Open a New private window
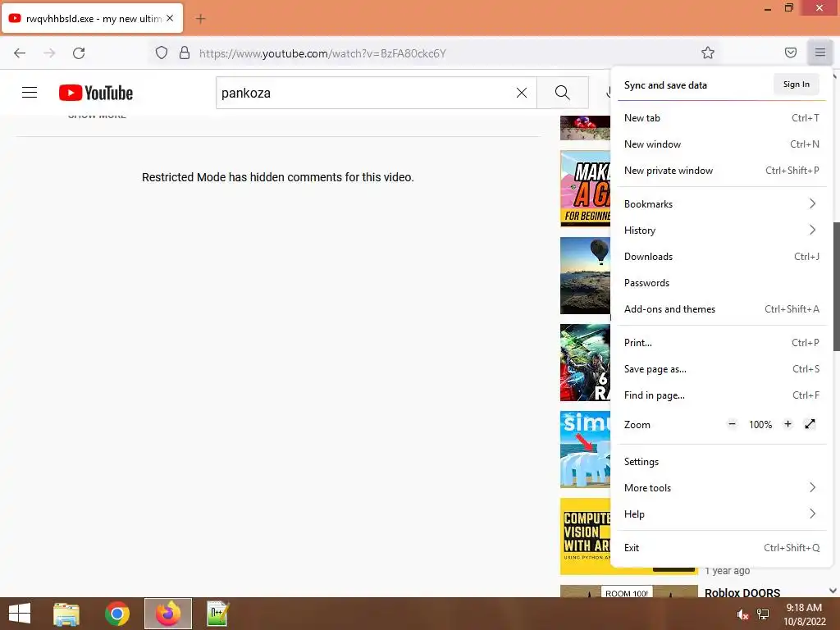Screen dimensions: 840x630 point(721,171)
